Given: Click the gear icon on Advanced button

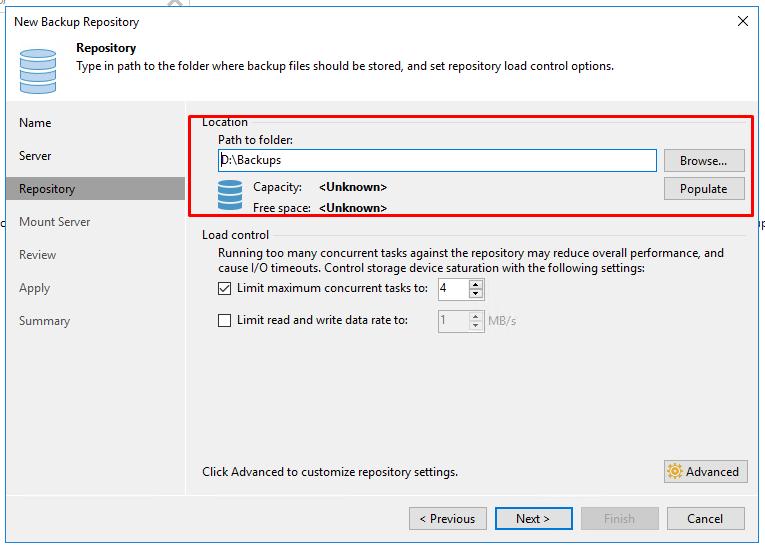Looking at the screenshot, I should [675, 471].
